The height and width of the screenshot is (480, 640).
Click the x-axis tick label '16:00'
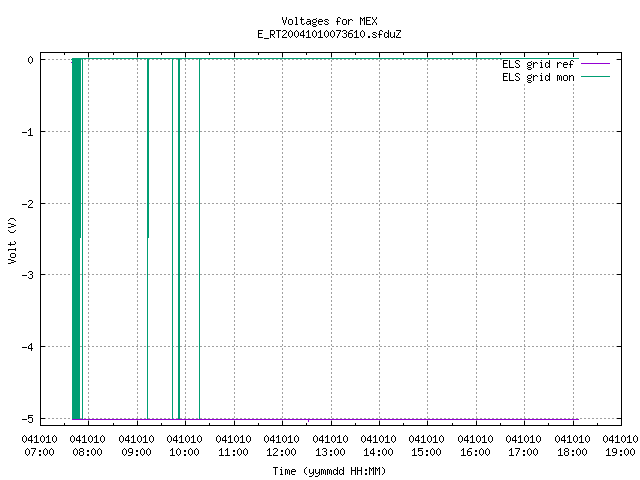click(x=476, y=452)
